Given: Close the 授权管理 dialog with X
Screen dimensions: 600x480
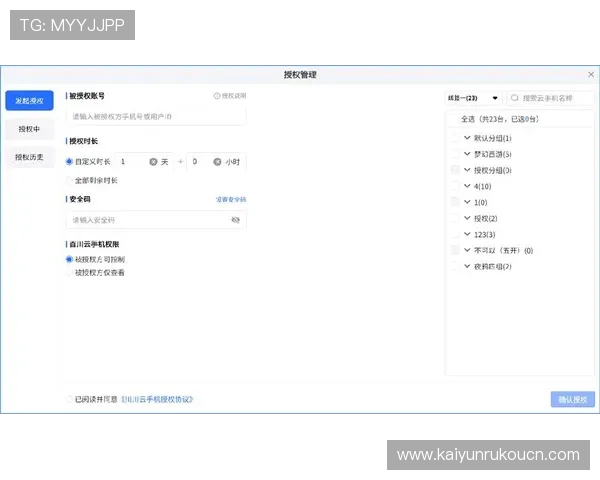Looking at the screenshot, I should [591, 75].
